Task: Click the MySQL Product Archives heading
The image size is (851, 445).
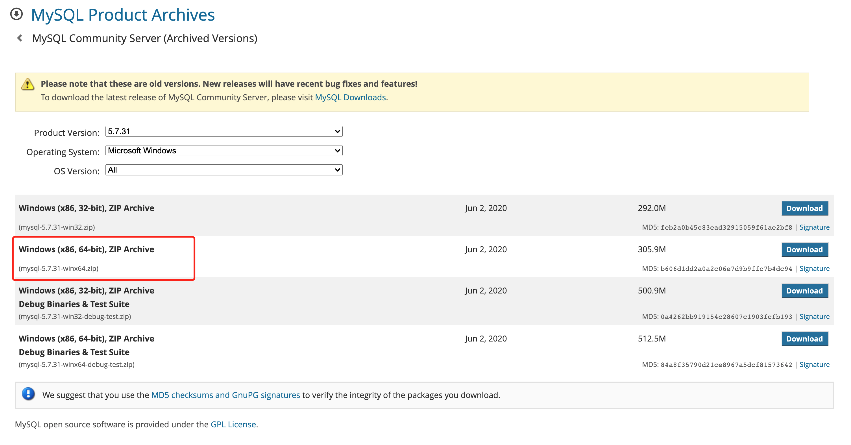Action: [123, 15]
